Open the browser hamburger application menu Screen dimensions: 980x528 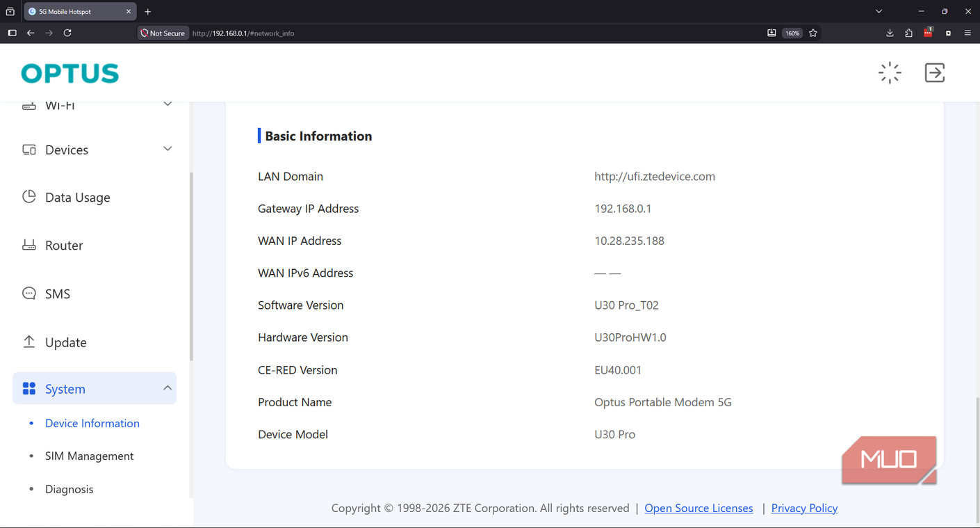967,33
